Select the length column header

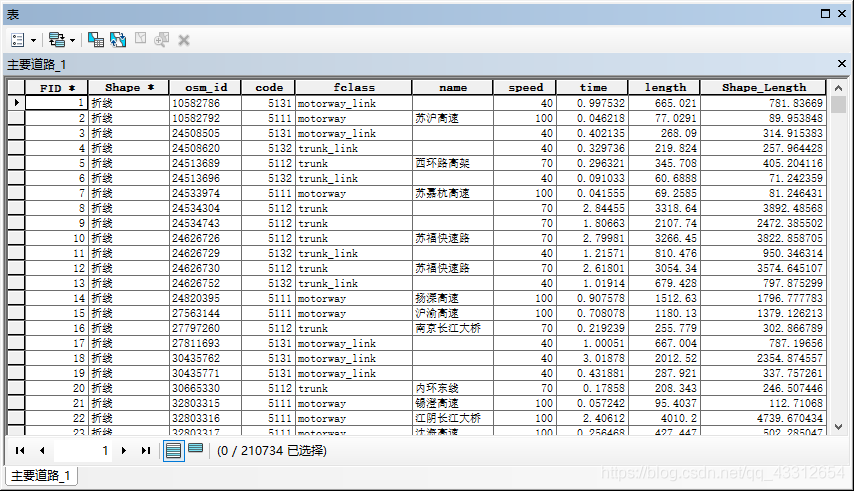point(664,88)
